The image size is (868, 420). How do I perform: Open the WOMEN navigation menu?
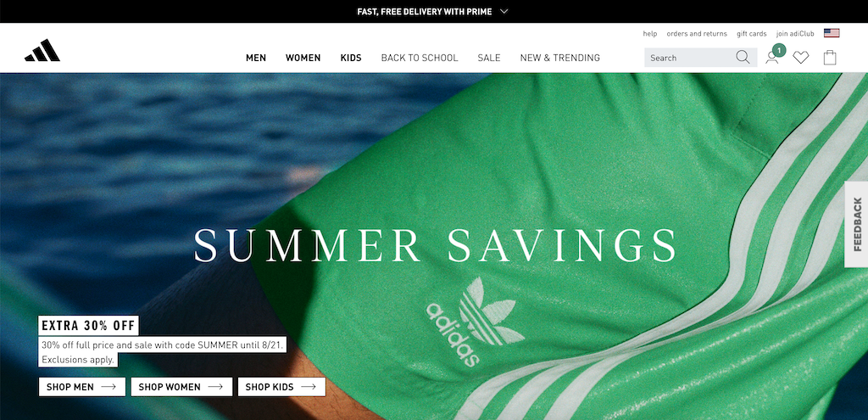pyautogui.click(x=303, y=58)
